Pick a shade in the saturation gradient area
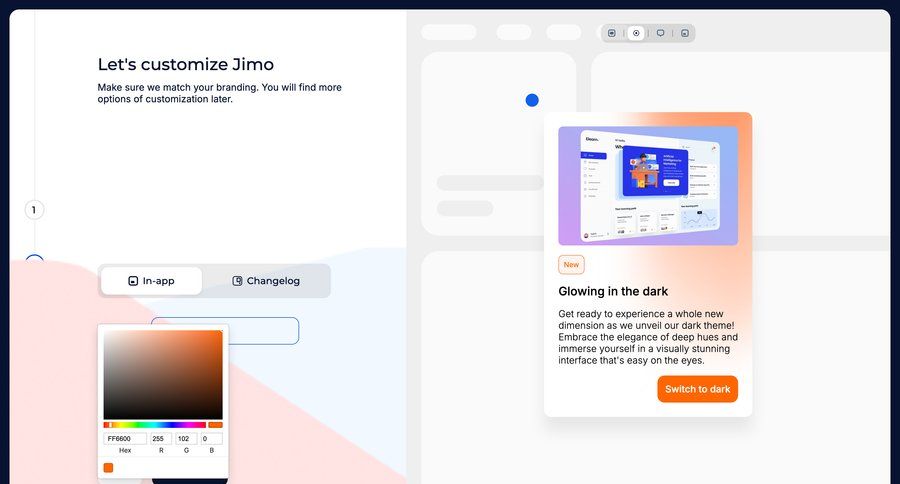The height and width of the screenshot is (484, 900). pos(163,375)
